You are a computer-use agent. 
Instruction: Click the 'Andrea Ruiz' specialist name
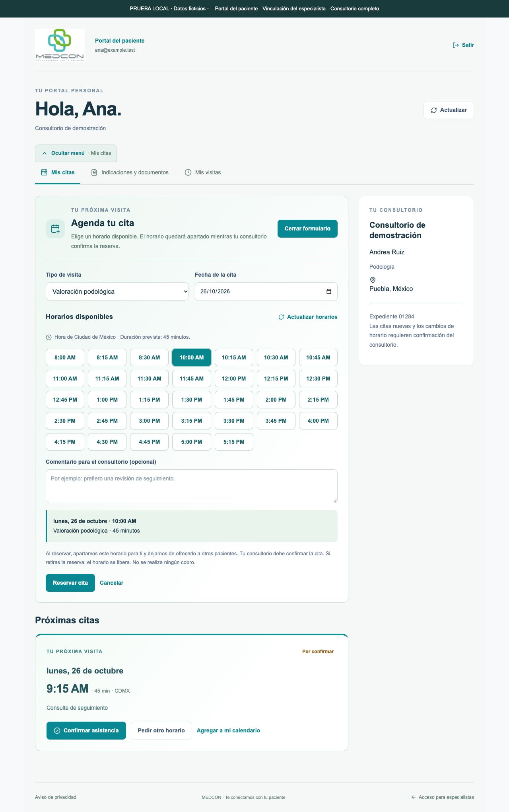[x=387, y=252]
